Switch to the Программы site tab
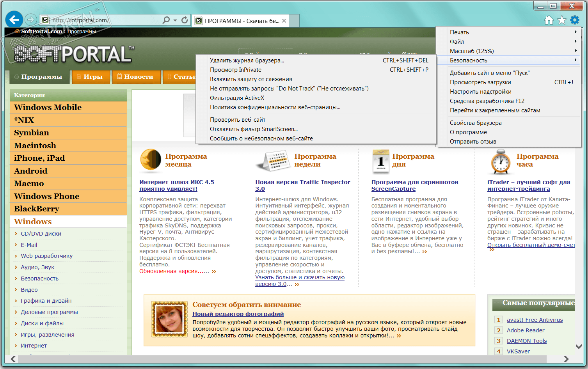 click(39, 77)
